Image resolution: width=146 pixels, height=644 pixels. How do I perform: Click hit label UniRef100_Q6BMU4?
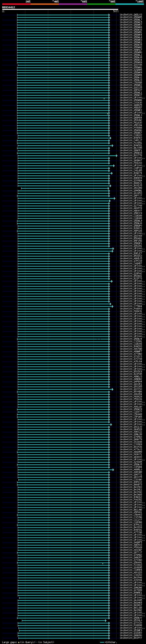point(131,118)
